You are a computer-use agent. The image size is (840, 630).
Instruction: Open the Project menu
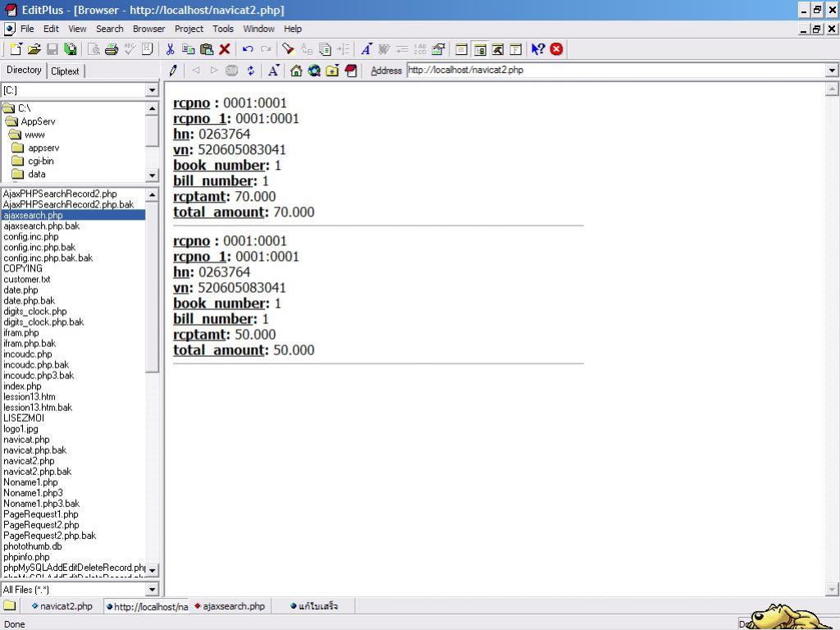pyautogui.click(x=189, y=29)
